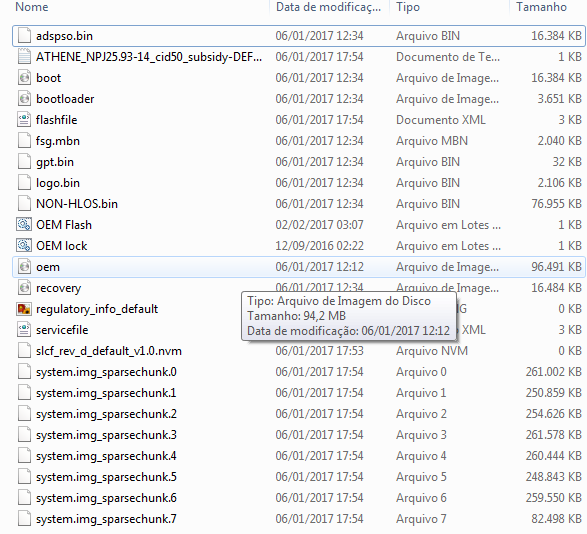Select the boot disc image icon

point(24,78)
